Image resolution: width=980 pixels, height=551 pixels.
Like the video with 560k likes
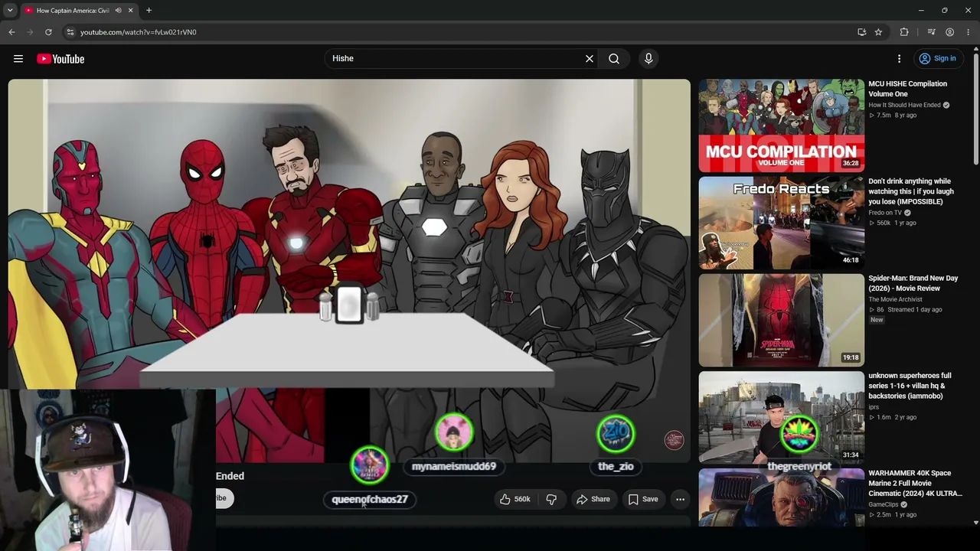514,499
